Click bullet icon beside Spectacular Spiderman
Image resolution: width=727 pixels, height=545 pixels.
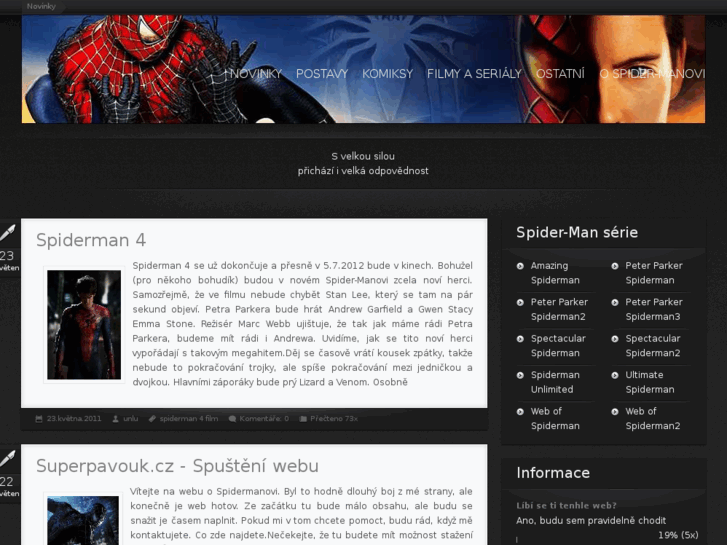[520, 339]
